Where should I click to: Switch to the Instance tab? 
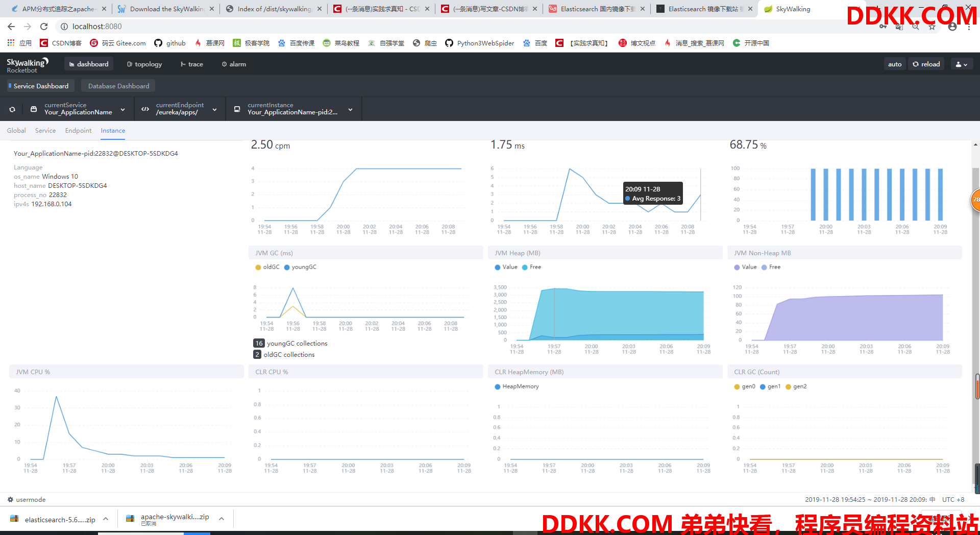pyautogui.click(x=113, y=131)
